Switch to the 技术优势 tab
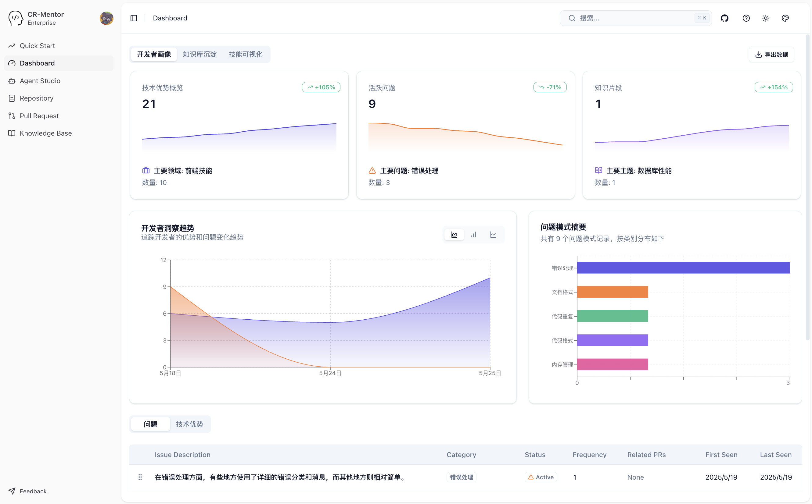The width and height of the screenshot is (812, 504). [189, 424]
